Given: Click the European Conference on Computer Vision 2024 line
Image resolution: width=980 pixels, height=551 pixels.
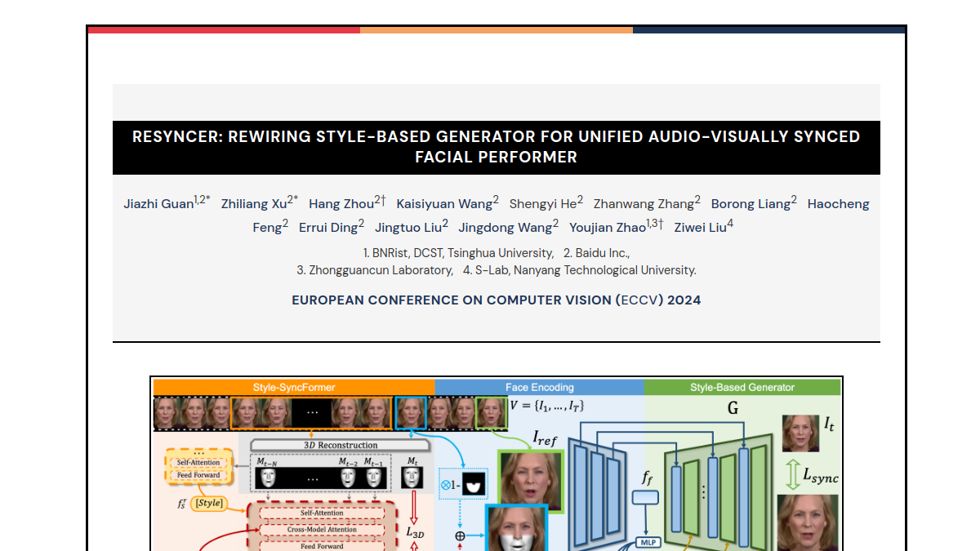Looking at the screenshot, I should click(x=497, y=300).
